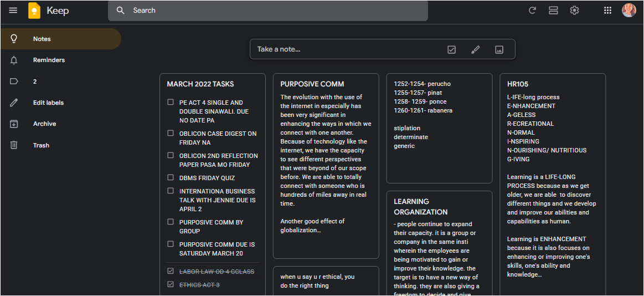Open the account profile picture
The image size is (644, 296).
[x=629, y=11]
